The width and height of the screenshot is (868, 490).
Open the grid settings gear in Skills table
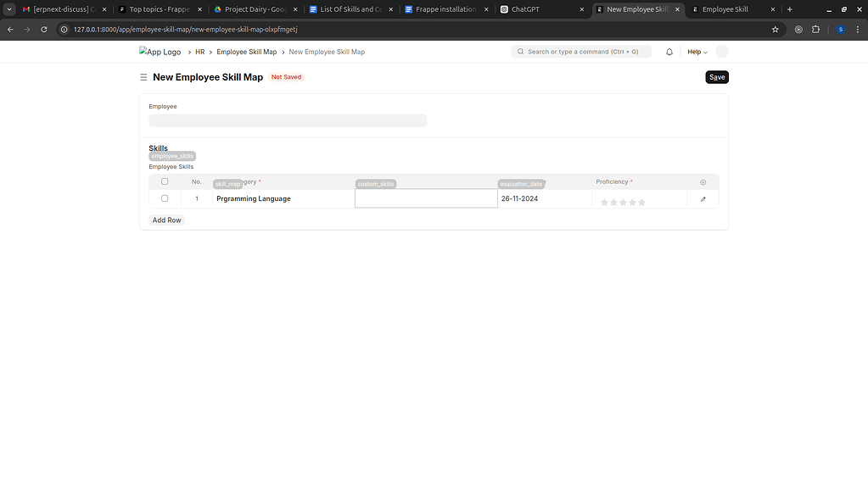coord(702,182)
